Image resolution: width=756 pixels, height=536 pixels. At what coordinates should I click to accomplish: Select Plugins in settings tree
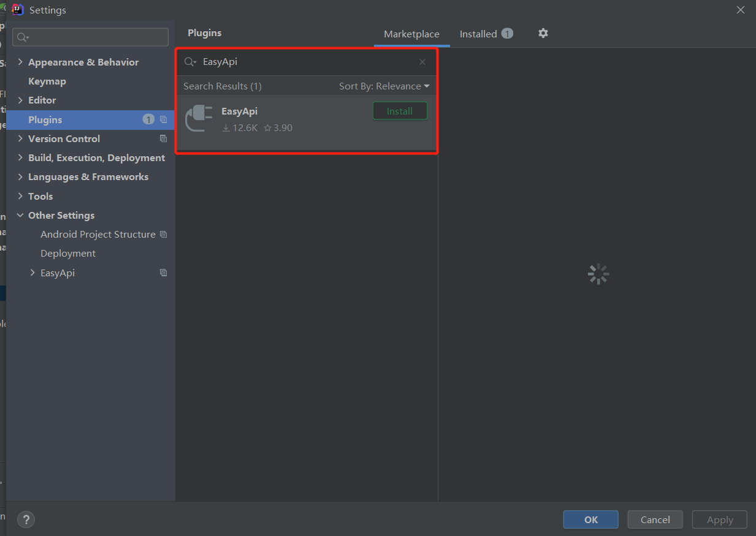point(91,119)
